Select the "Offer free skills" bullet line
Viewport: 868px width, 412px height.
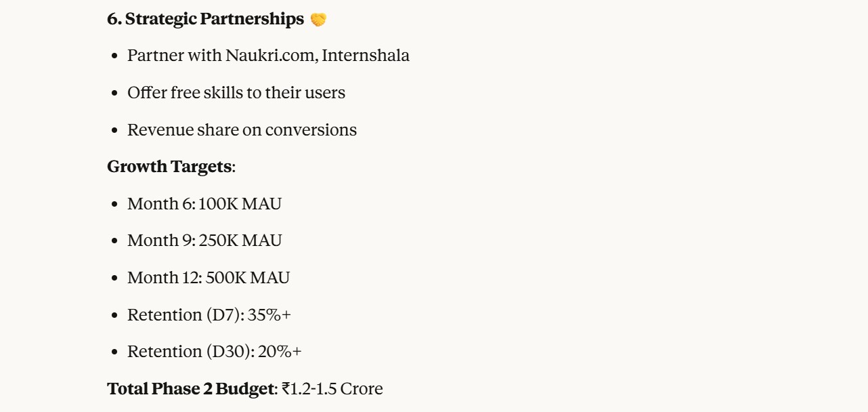click(236, 93)
